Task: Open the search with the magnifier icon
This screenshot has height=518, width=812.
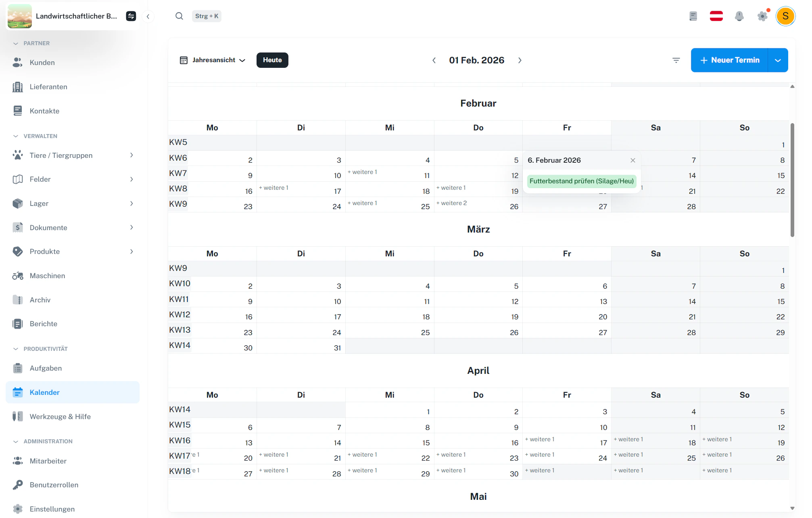Action: point(179,16)
